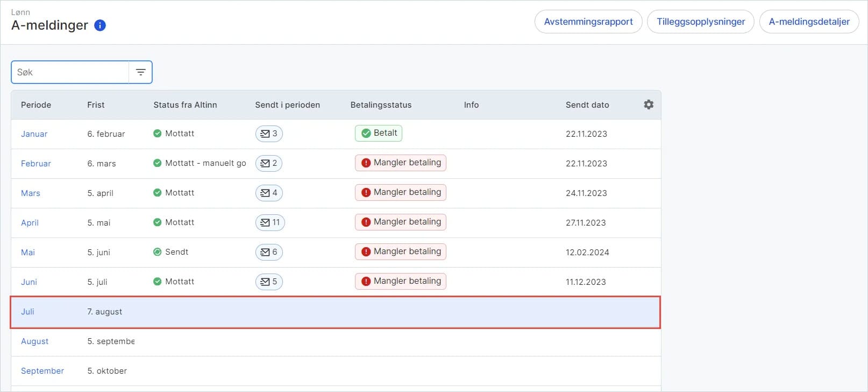Open the Juli period link
Viewport: 868px width, 392px height.
(x=27, y=312)
